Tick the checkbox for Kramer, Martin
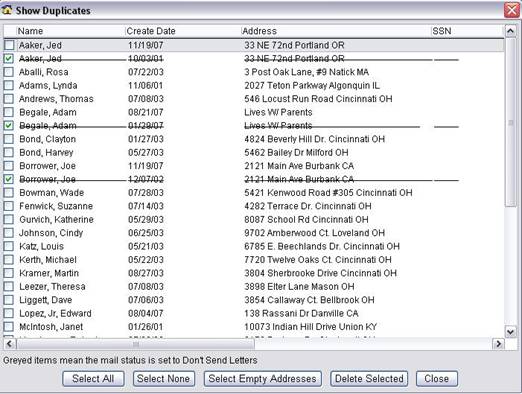The width and height of the screenshot is (522, 394). (x=9, y=273)
